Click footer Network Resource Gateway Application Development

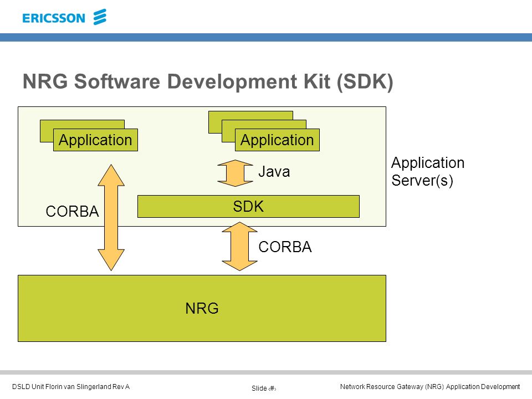[430, 386]
